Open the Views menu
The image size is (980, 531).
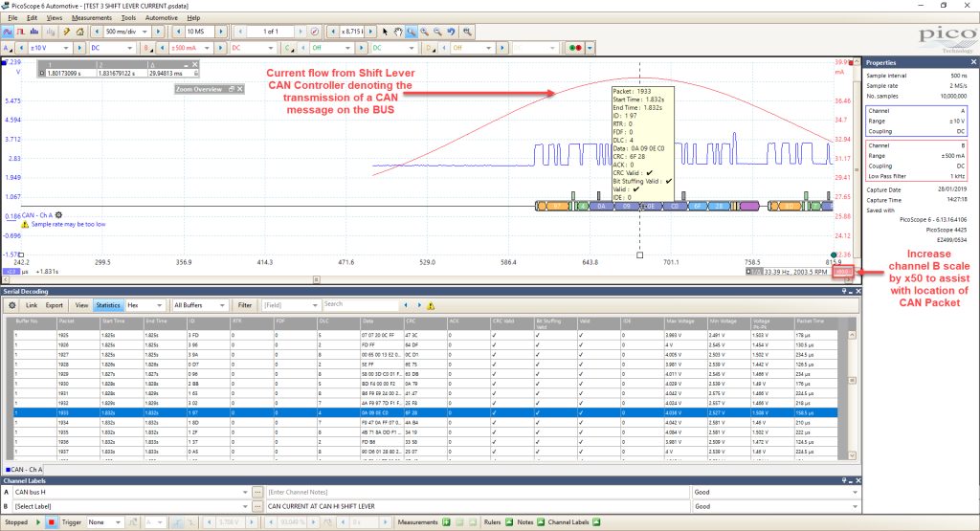[55, 18]
